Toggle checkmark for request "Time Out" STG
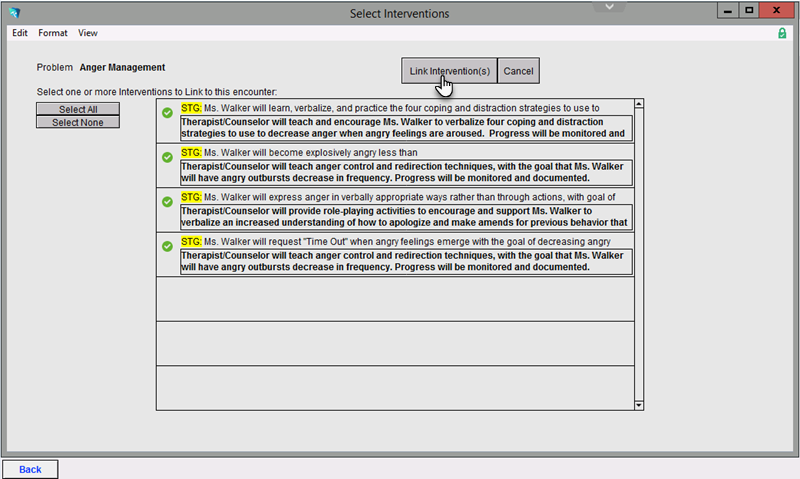This screenshot has height=479, width=800. point(167,246)
